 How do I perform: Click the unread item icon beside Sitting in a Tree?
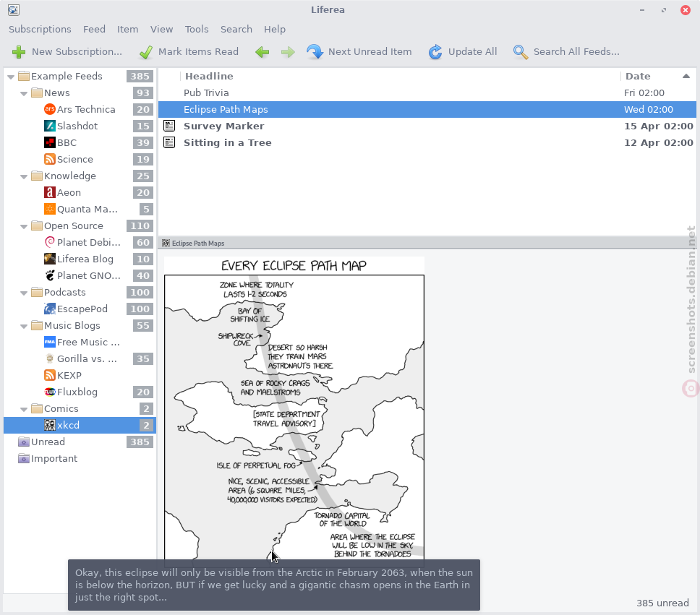click(x=169, y=142)
